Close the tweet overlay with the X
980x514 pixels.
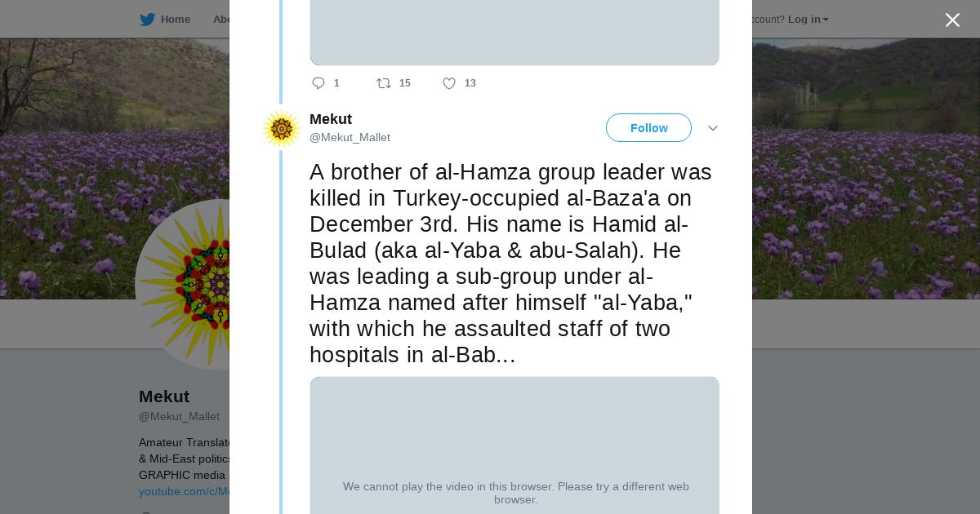pos(952,20)
